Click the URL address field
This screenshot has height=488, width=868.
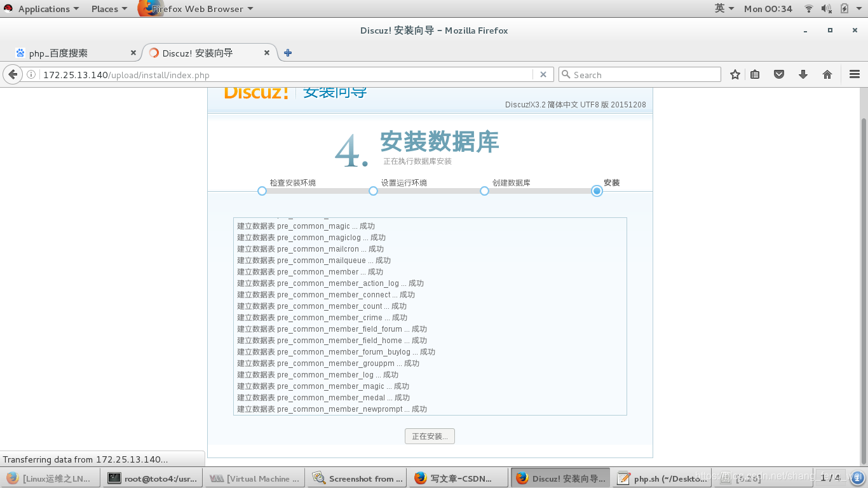tap(286, 75)
